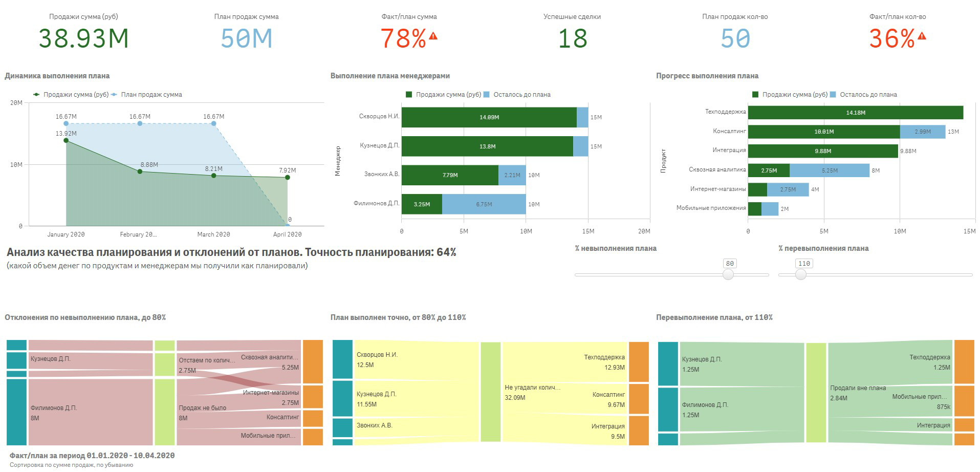
Task: Click the 78% fact/plan sum KPI
Action: [x=403, y=38]
